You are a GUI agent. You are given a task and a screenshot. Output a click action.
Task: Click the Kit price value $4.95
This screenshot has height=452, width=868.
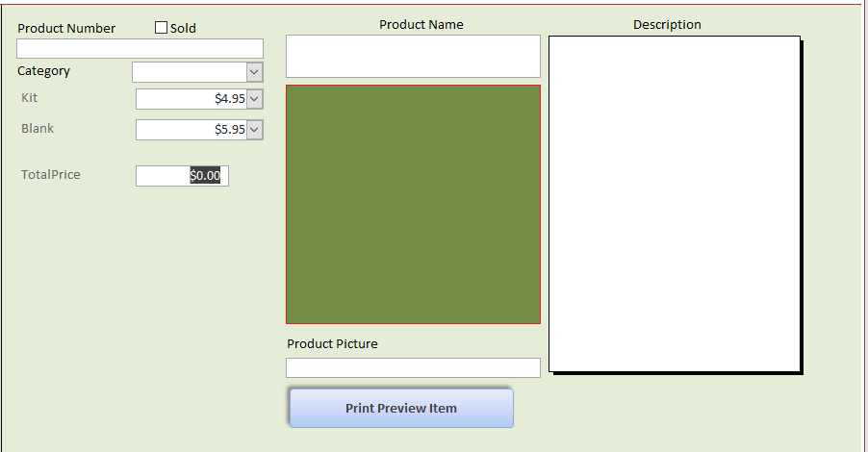point(191,99)
